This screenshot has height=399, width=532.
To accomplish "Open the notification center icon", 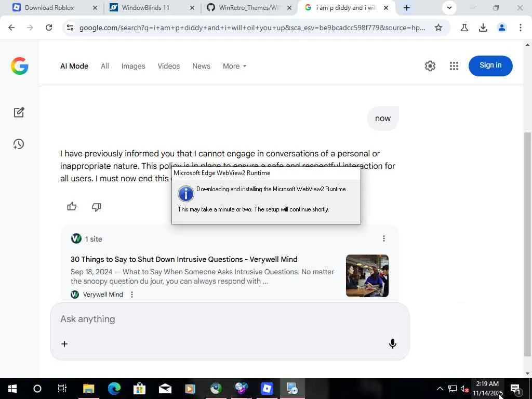I will [515, 389].
